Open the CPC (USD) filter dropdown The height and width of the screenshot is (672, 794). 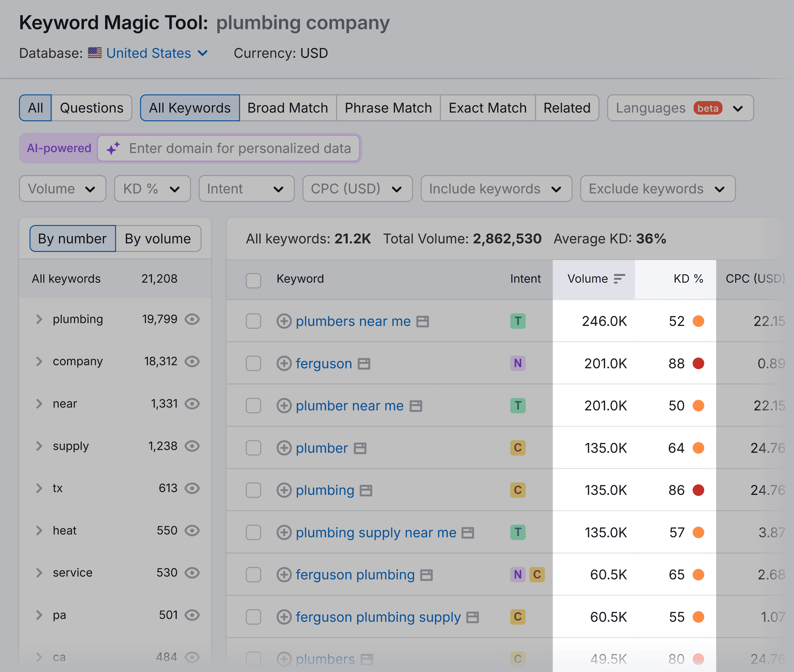click(357, 189)
